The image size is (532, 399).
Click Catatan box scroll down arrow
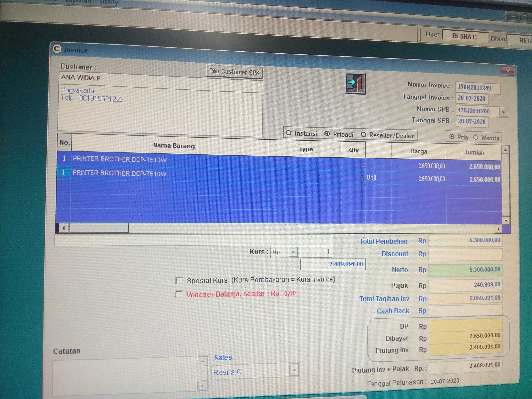[x=202, y=386]
